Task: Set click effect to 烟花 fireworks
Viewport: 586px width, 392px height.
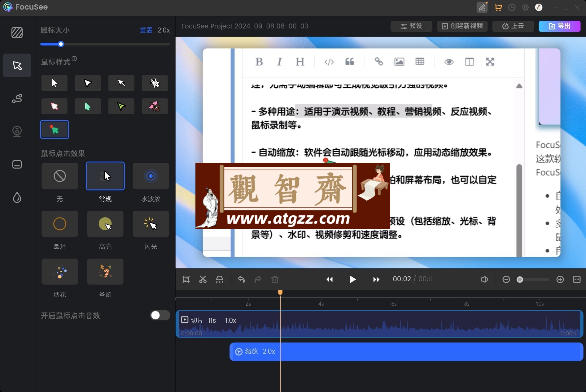Action: point(60,271)
